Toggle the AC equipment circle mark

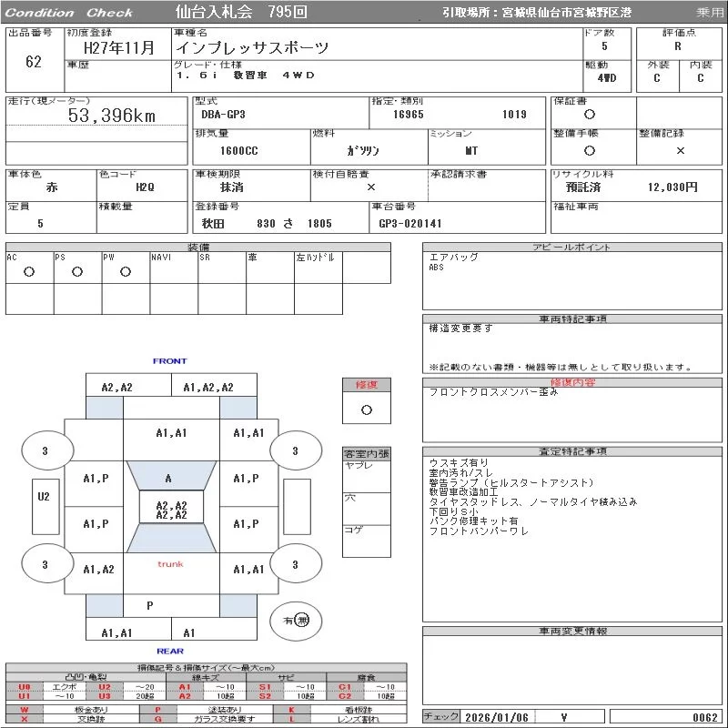point(29,272)
